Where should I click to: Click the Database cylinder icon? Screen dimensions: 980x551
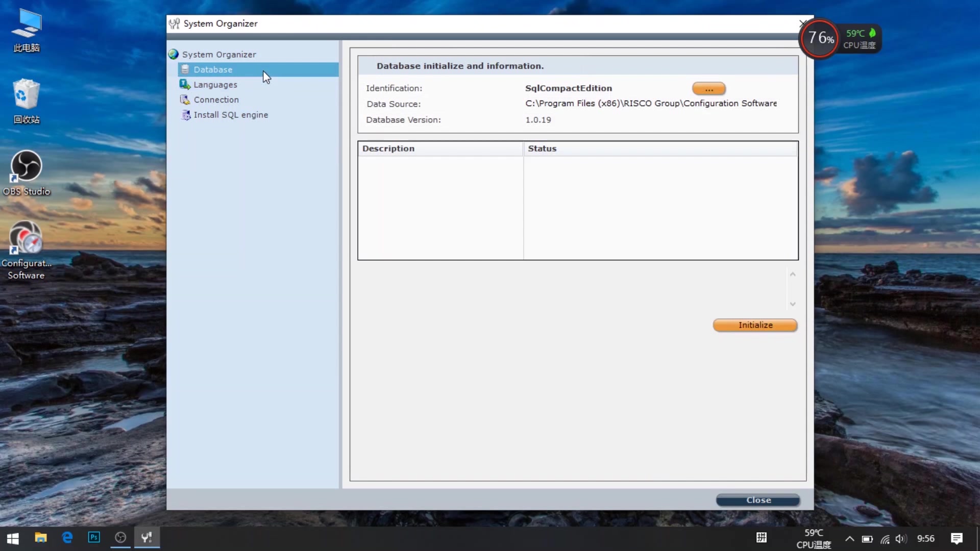(185, 69)
